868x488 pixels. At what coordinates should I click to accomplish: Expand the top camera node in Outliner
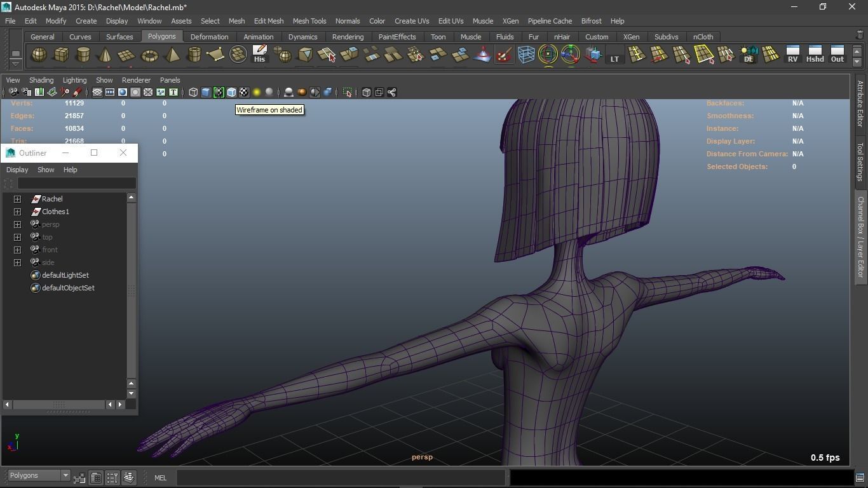click(18, 237)
